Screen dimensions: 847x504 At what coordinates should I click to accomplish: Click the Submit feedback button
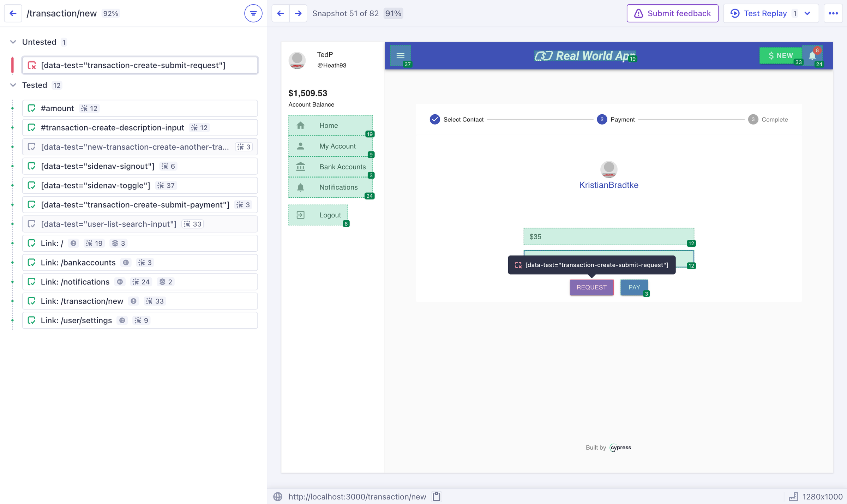point(672,13)
